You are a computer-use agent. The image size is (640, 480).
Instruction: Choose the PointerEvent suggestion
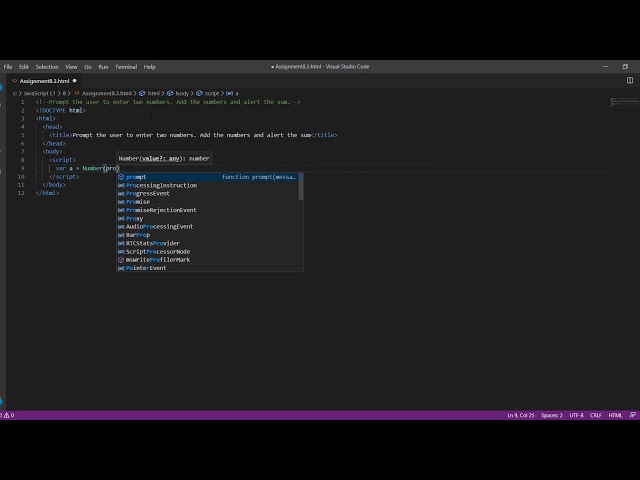(207, 268)
